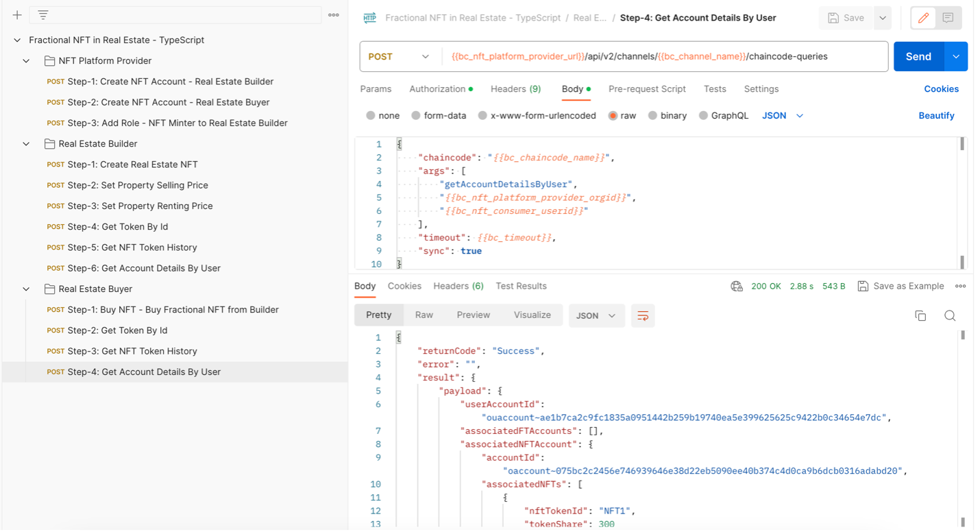Screen dimensions: 980x532
Task: Open the Test Results response tab
Action: [521, 286]
